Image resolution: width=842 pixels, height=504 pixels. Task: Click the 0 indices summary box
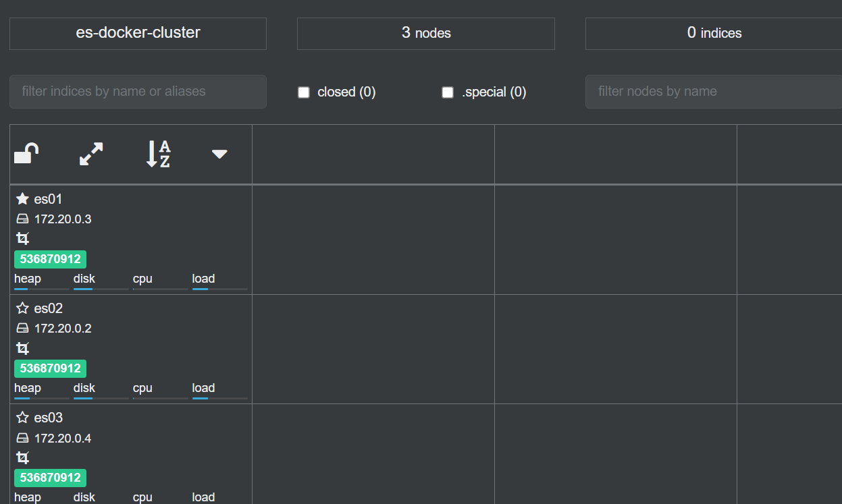click(x=713, y=33)
